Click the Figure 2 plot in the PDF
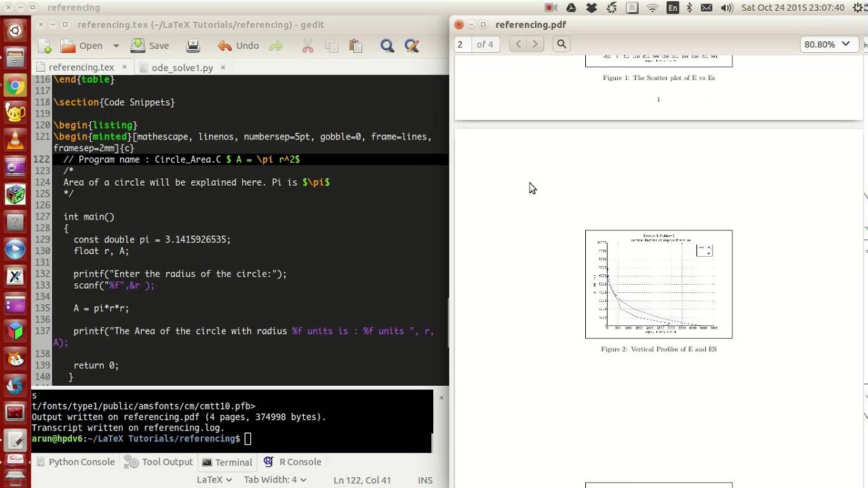 [x=658, y=284]
